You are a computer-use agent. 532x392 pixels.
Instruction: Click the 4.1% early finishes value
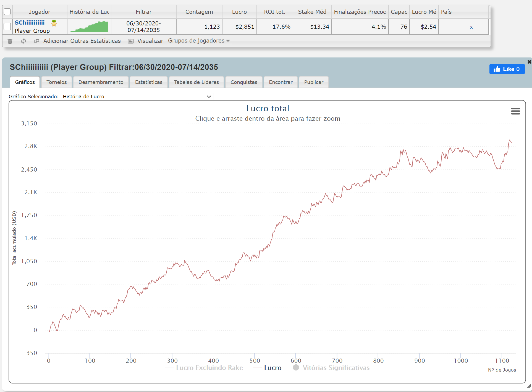379,27
